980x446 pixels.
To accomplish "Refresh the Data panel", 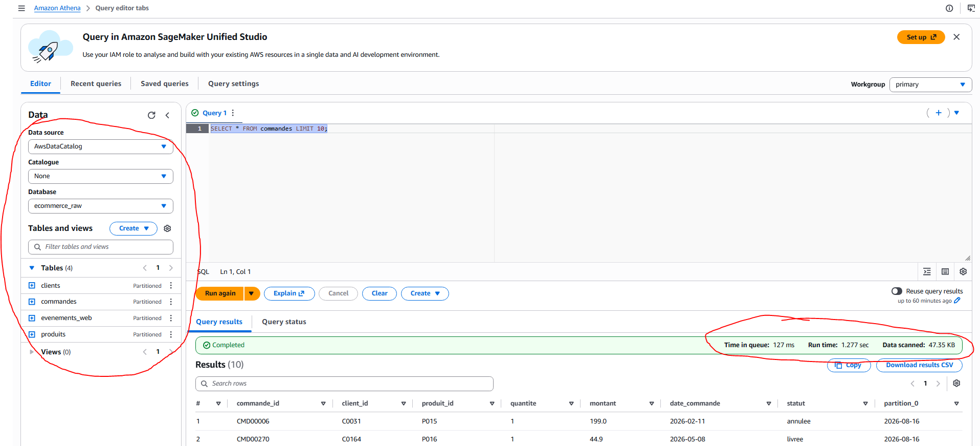I will pyautogui.click(x=151, y=115).
